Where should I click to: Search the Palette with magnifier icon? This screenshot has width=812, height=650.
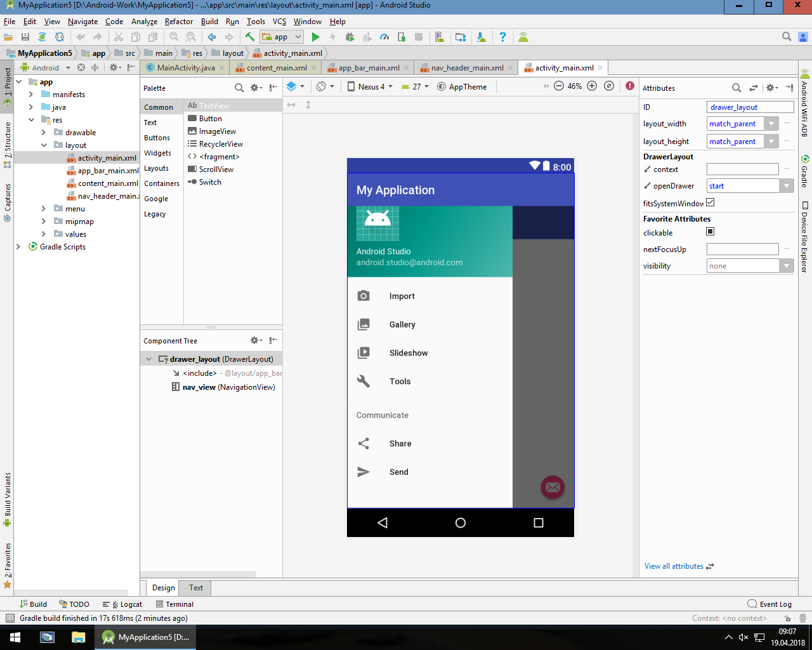[239, 88]
